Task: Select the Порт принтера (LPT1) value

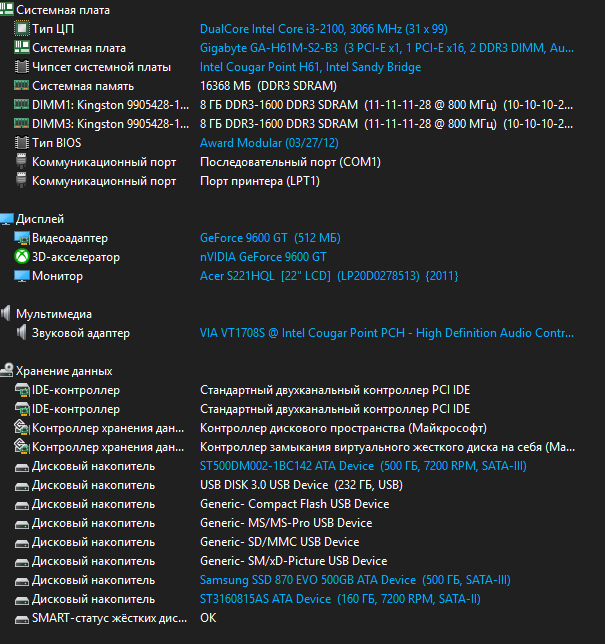Action: point(260,181)
